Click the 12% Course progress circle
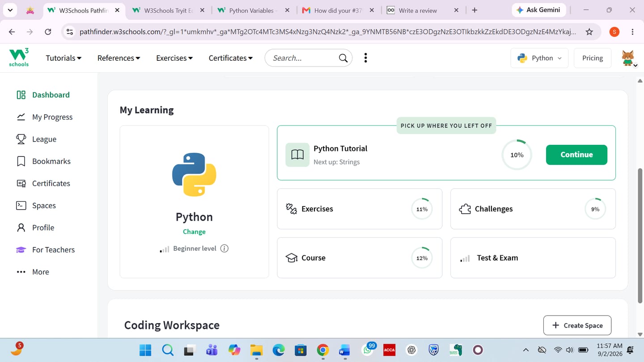Viewport: 644px width, 362px height. pos(422,258)
